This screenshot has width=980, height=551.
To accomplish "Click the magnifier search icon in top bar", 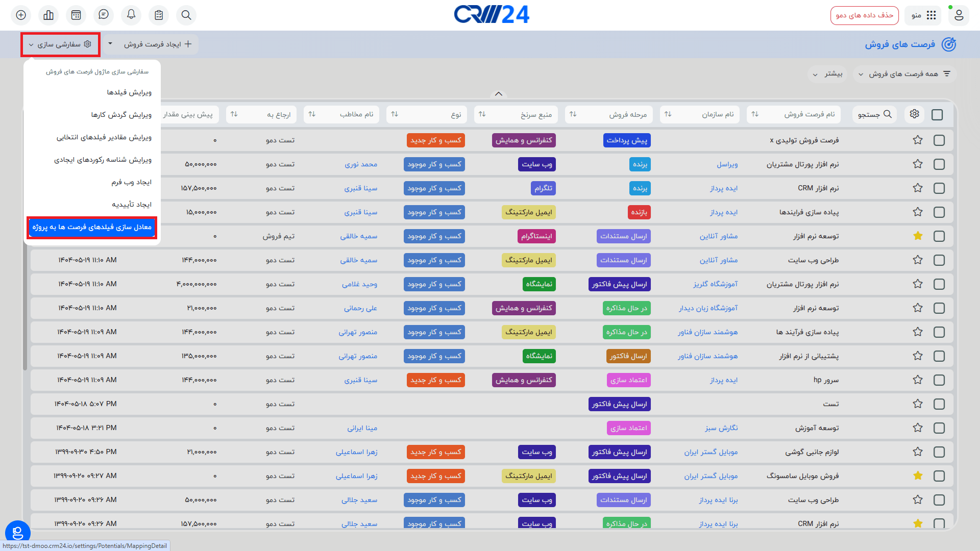I will pyautogui.click(x=186, y=15).
